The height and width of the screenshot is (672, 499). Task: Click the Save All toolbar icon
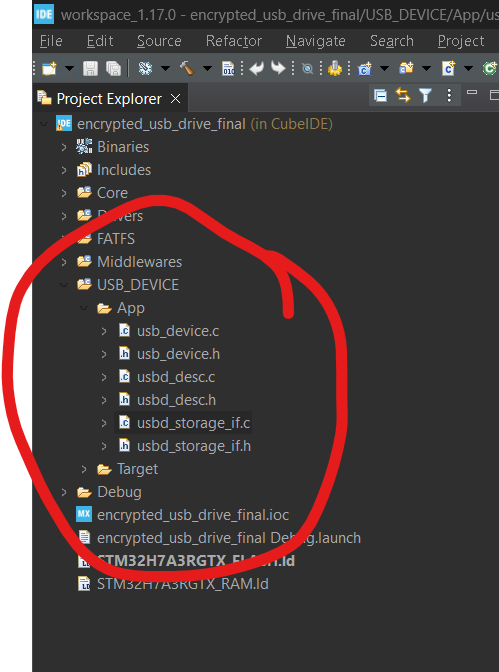(113, 68)
